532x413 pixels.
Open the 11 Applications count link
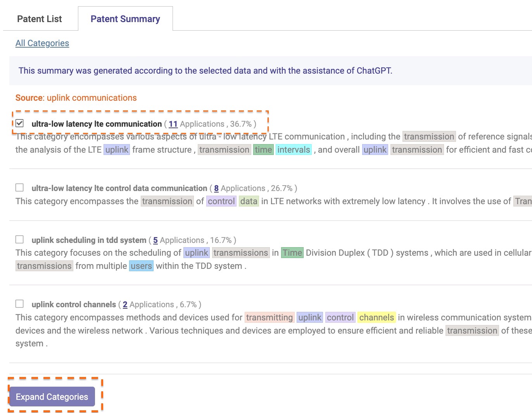[173, 124]
